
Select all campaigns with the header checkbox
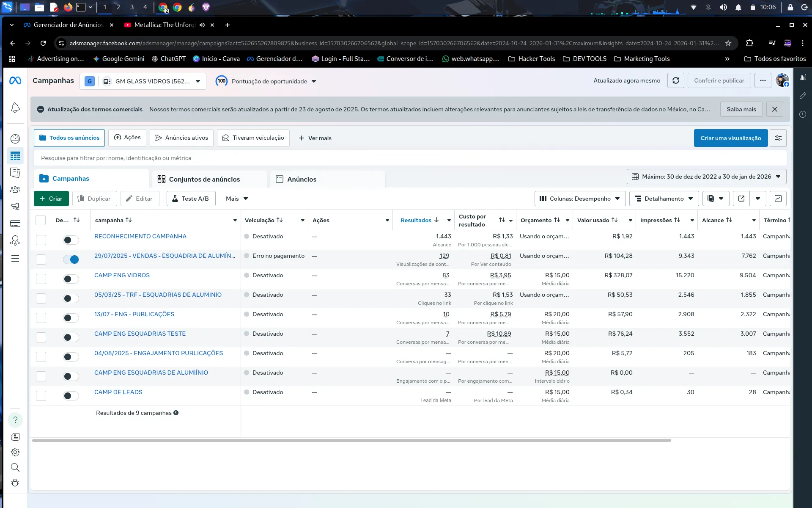tap(41, 220)
